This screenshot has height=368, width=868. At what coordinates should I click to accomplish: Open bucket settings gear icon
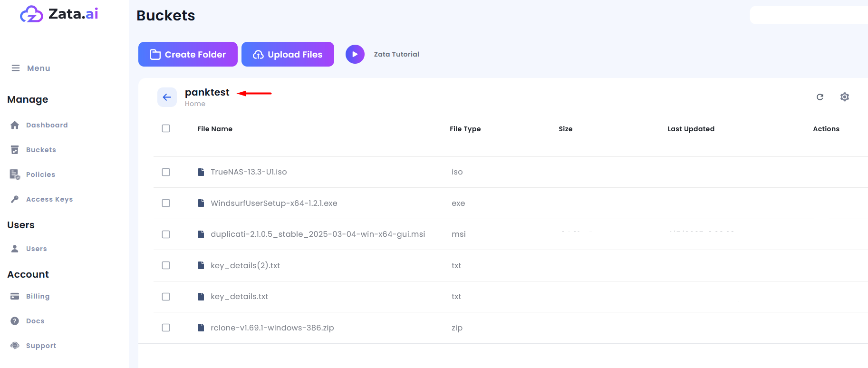pos(845,97)
